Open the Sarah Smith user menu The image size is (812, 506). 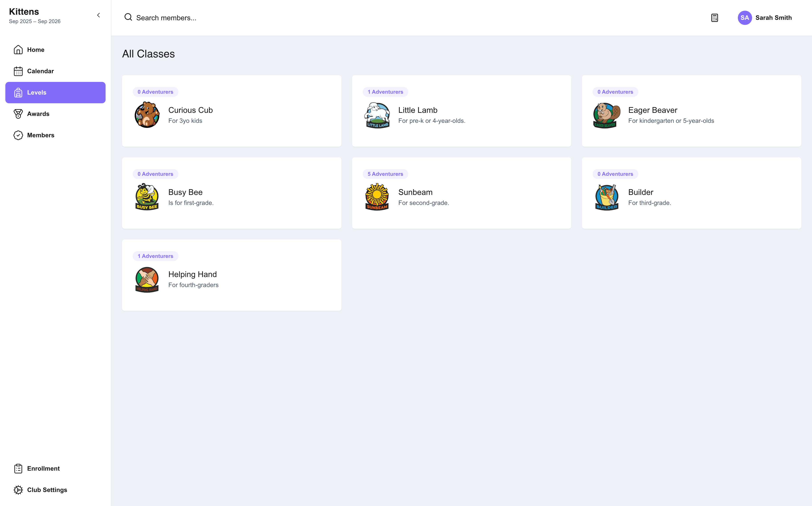765,18
